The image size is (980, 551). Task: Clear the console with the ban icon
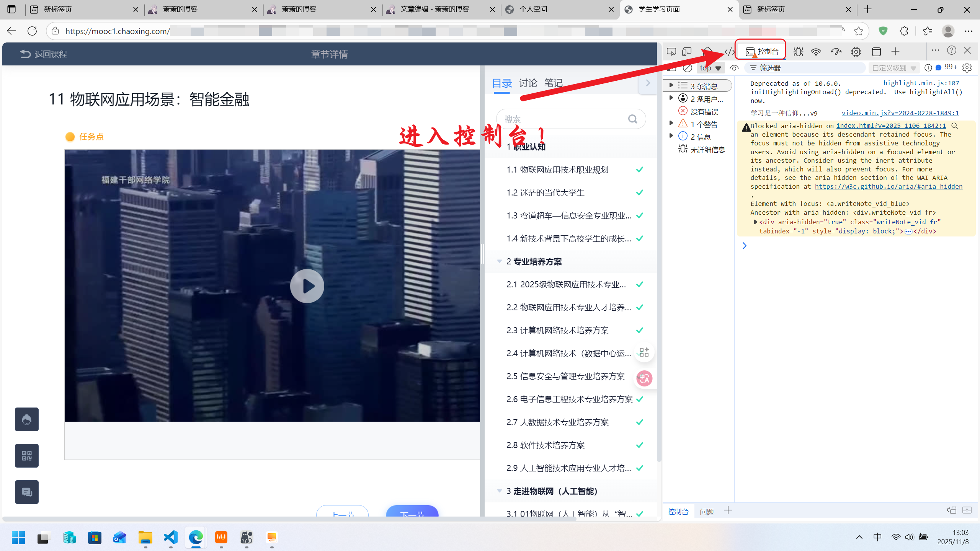click(688, 68)
